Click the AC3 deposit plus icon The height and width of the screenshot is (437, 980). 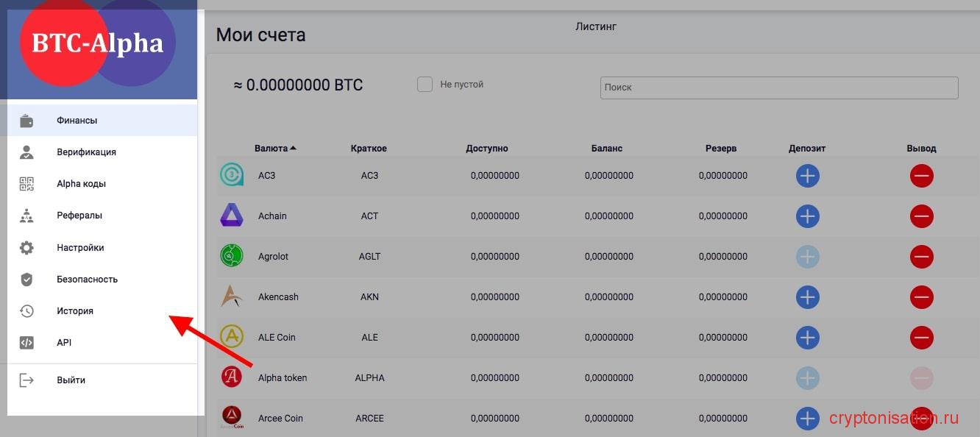[x=807, y=176]
